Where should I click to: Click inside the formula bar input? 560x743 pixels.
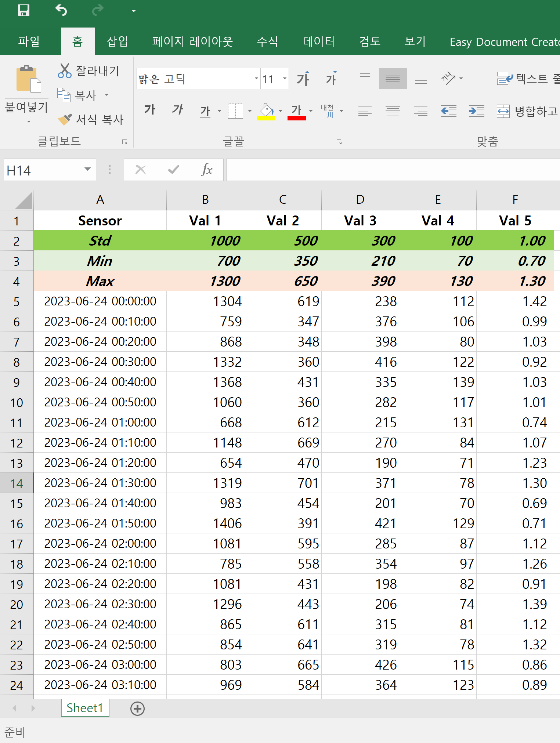[x=393, y=170]
